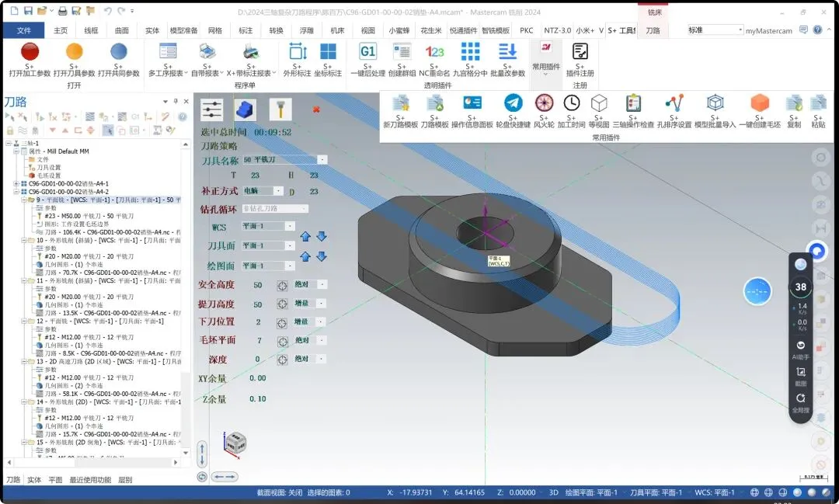Click the sliders settings icon in parameter panel

pos(212,109)
